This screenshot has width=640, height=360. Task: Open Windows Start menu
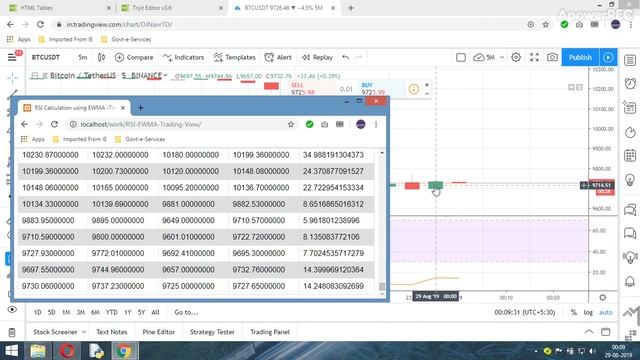[11, 351]
